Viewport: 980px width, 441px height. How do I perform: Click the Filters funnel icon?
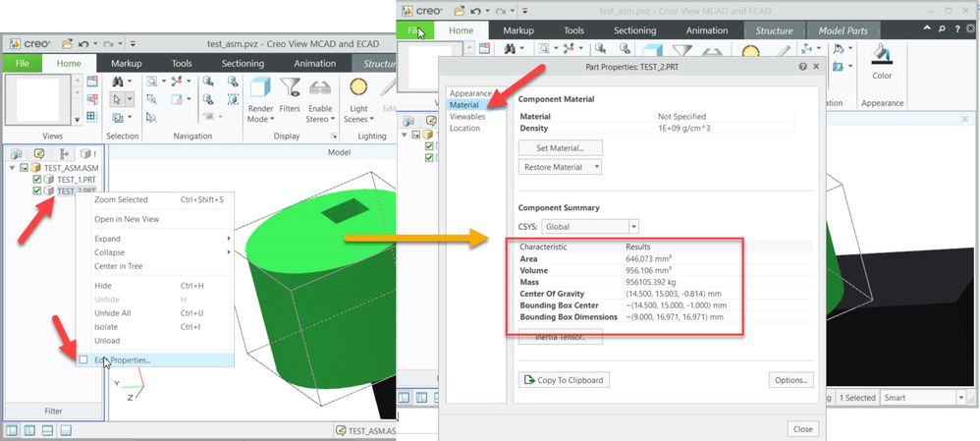click(290, 90)
